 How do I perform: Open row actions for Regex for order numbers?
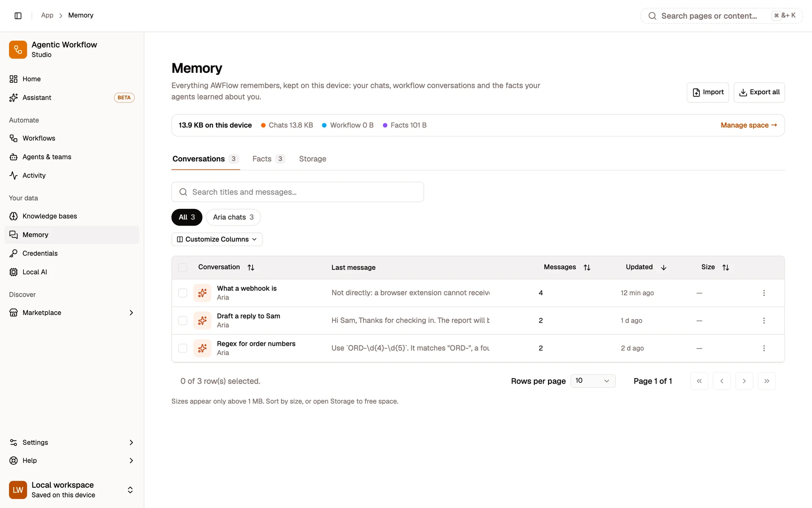click(764, 348)
